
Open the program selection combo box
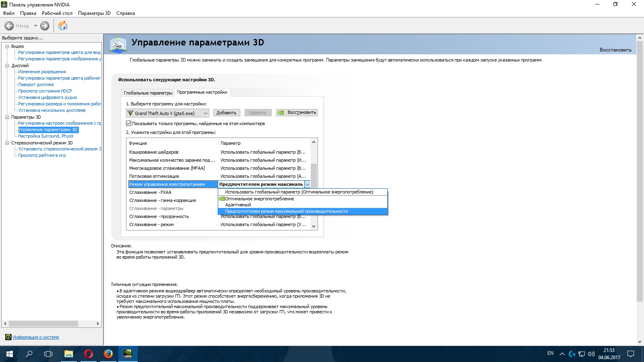point(167,113)
